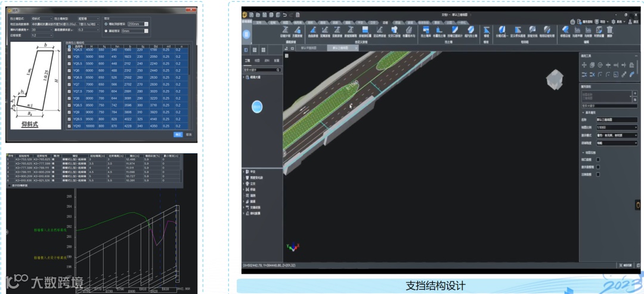The width and height of the screenshot is (644, 294).
Task: Click the Undo arrow in the quick-access bar
Action: (x=284, y=15)
